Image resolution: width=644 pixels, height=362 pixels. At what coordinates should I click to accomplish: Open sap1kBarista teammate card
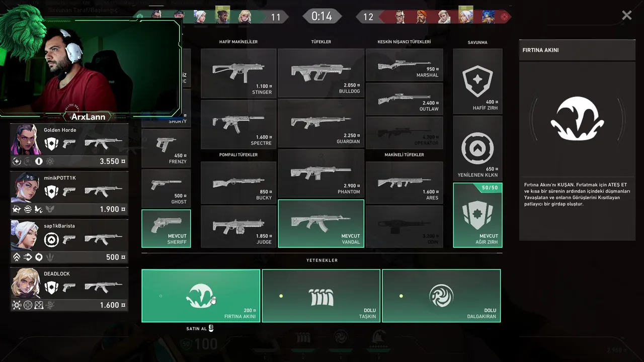pos(69,241)
